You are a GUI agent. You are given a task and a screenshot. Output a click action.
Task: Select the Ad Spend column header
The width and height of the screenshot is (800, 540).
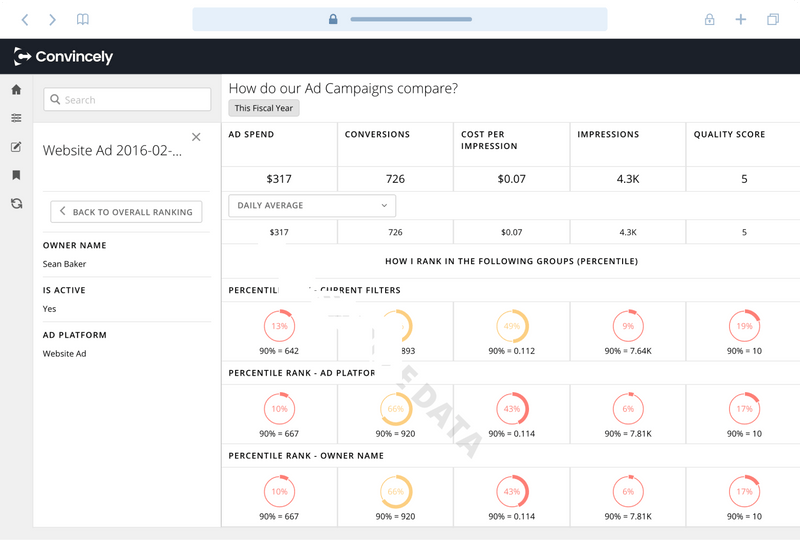pos(251,134)
